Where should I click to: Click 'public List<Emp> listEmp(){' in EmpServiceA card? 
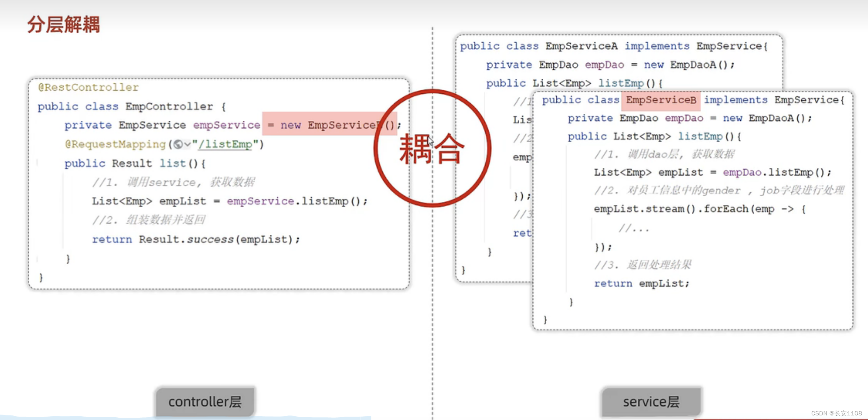(574, 83)
